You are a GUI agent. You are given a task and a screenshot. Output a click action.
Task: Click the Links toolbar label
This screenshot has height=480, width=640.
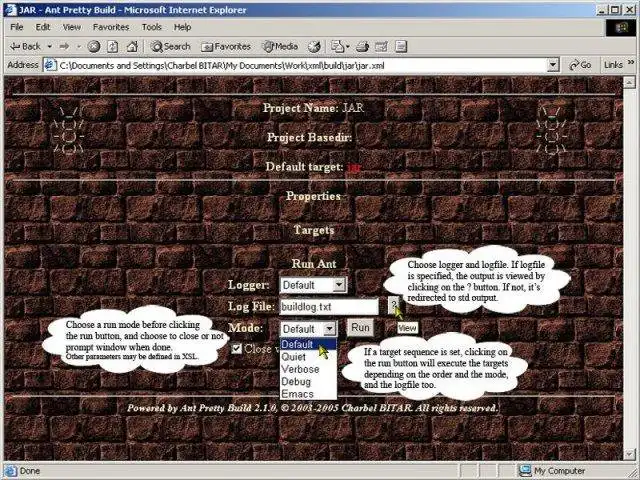(613, 65)
